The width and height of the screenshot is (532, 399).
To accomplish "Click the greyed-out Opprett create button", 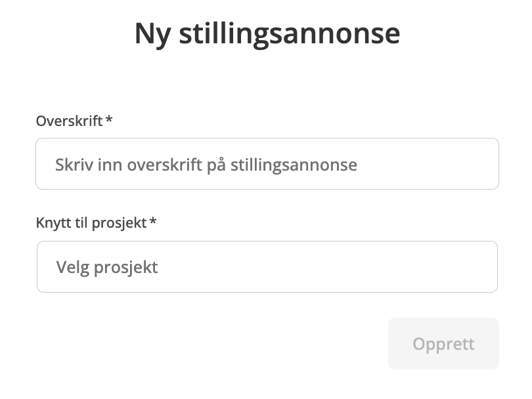I will point(443,344).
